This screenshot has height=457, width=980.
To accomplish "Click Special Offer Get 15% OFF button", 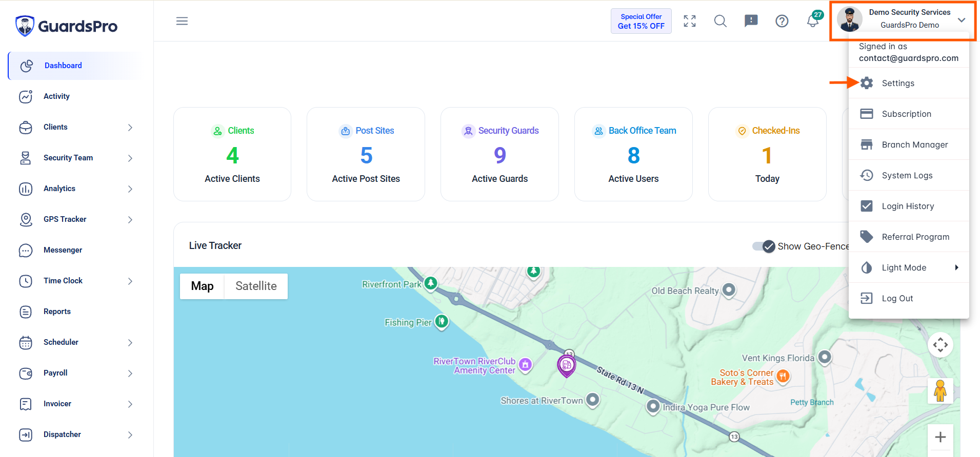I will click(x=641, y=21).
